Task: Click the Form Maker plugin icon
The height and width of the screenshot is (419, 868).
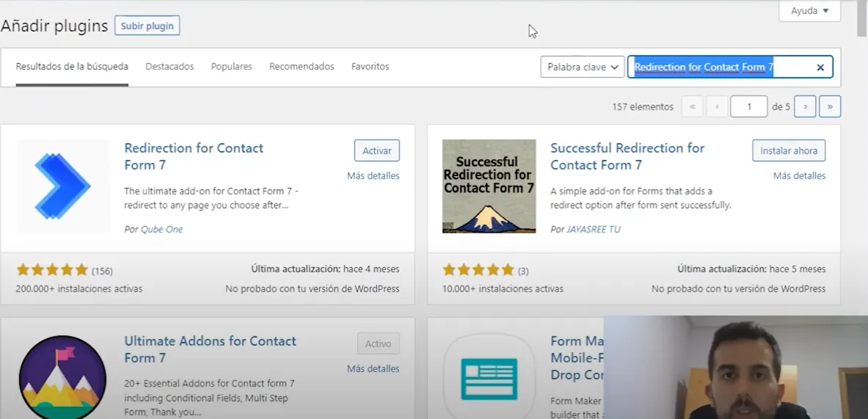Action: [489, 377]
